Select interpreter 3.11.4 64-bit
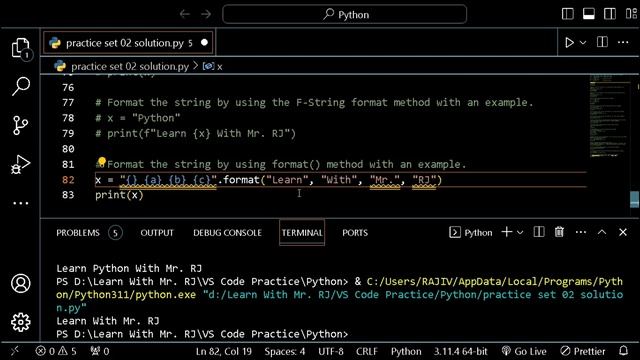Viewport: 640px width, 360px height. [460, 351]
